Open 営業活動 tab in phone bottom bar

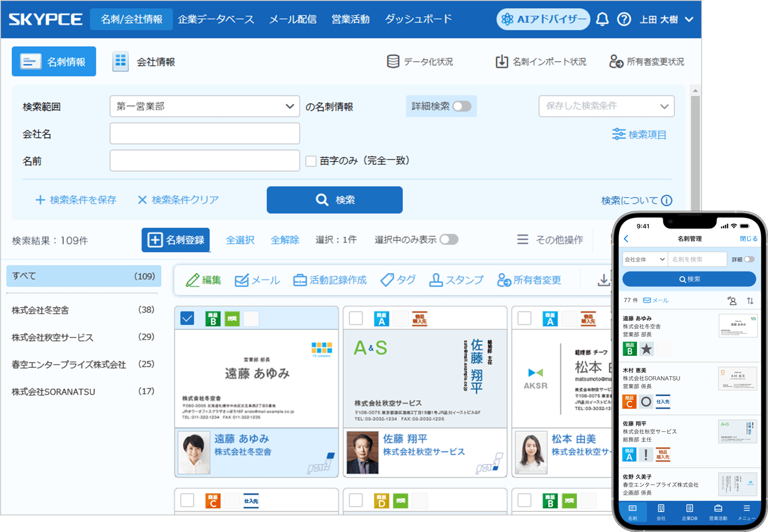coord(718,512)
